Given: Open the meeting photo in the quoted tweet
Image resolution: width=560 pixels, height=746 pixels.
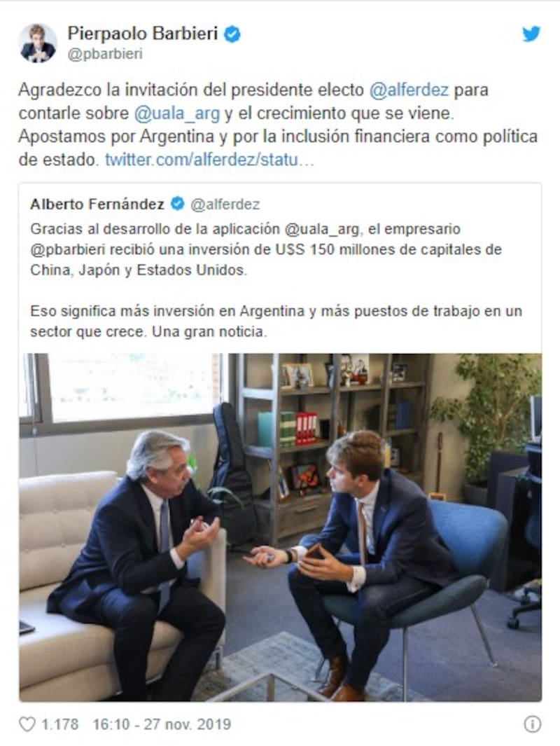Looking at the screenshot, I should coord(281,527).
